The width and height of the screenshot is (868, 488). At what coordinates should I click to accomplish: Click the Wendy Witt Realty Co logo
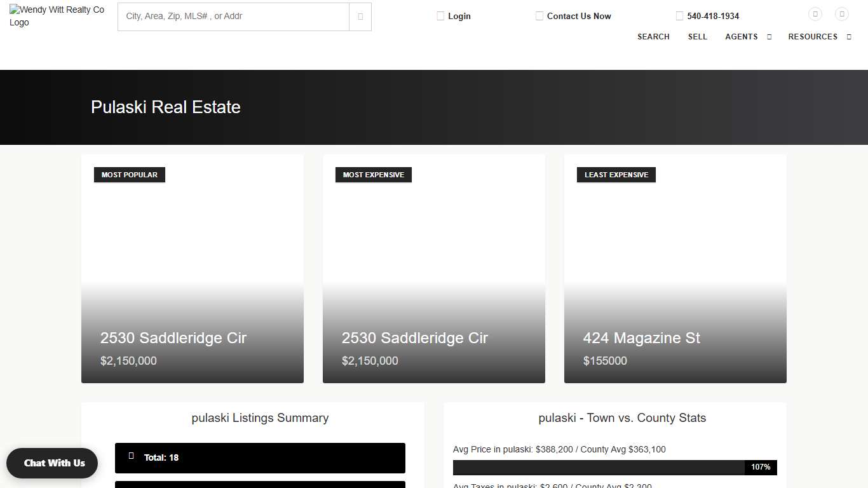(57, 17)
